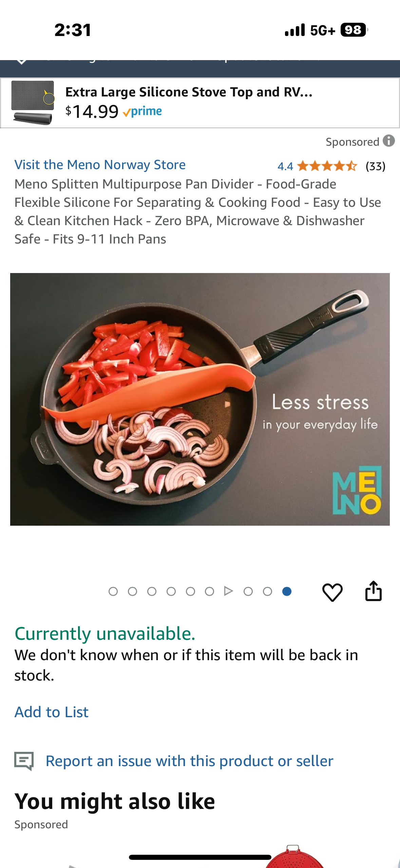
Task: Select the sixth image carousel dot
Action: tap(209, 592)
